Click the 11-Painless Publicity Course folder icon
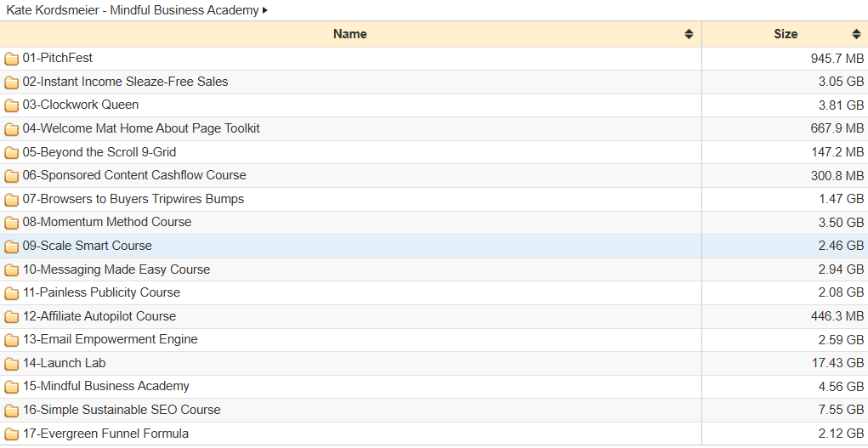 point(11,293)
